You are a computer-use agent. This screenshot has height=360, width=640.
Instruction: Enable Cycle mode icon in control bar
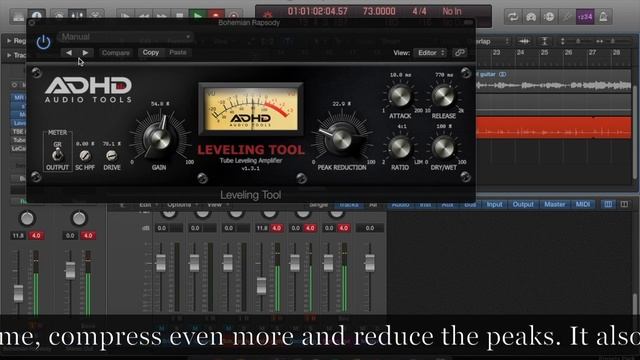(513, 17)
